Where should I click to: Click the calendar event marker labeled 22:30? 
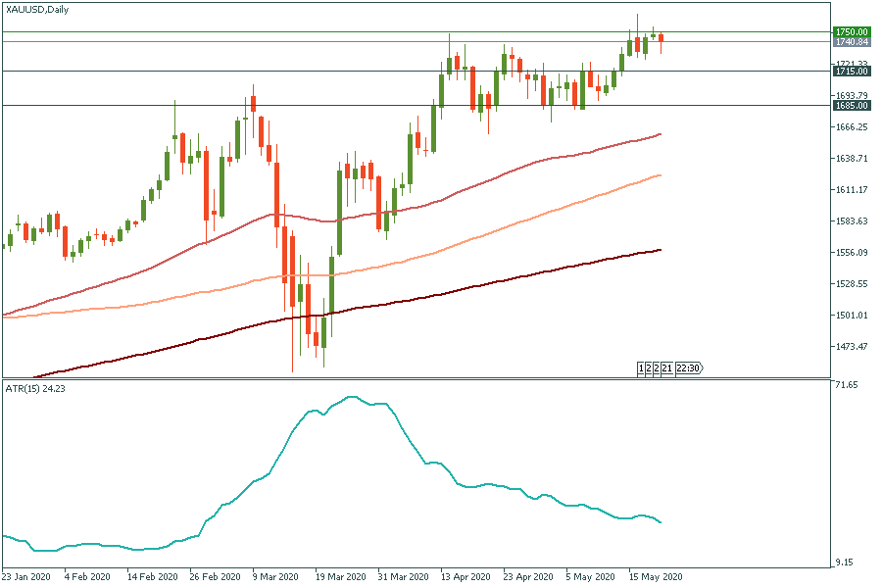pos(690,368)
